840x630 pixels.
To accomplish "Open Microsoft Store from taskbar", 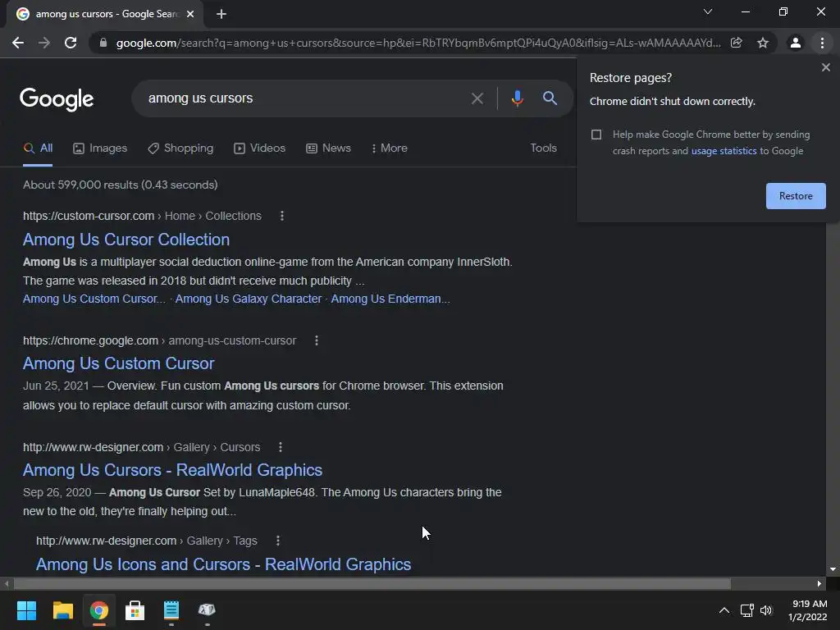I will (x=135, y=610).
